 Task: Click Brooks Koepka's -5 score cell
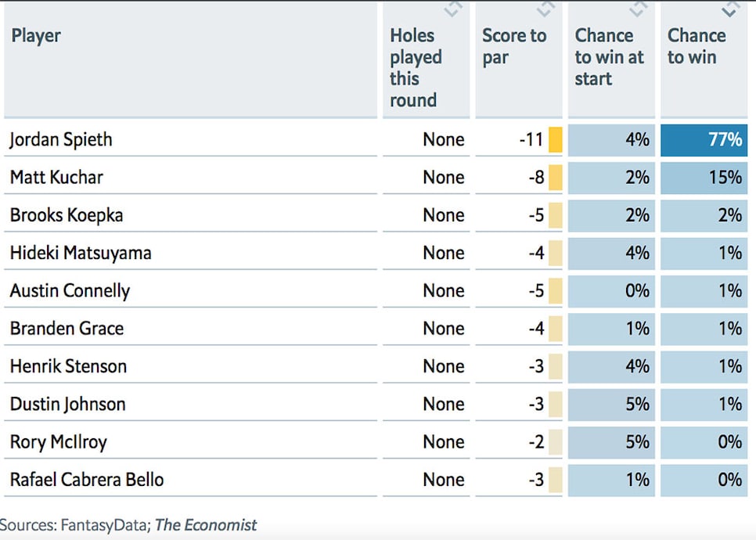pos(519,215)
